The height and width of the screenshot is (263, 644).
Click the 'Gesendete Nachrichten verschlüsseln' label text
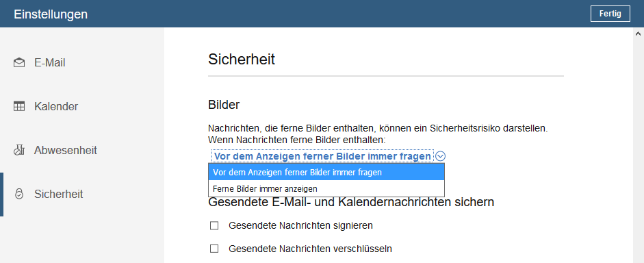310,249
